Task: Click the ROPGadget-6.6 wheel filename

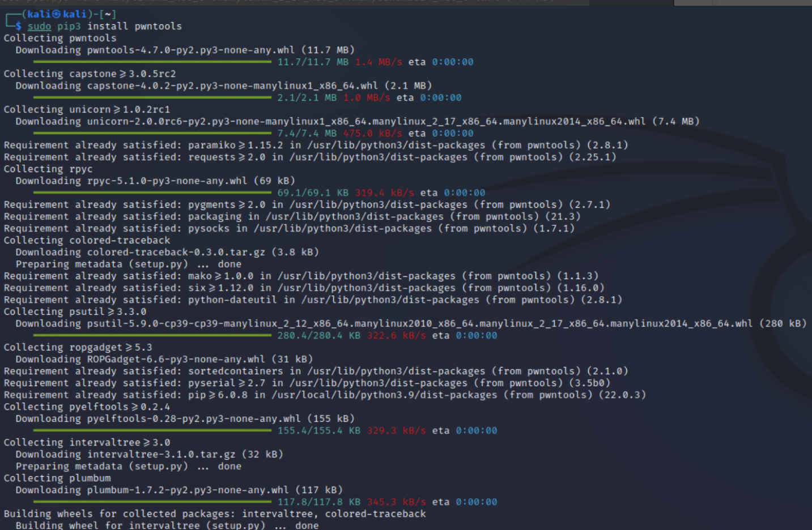Action: coord(176,359)
